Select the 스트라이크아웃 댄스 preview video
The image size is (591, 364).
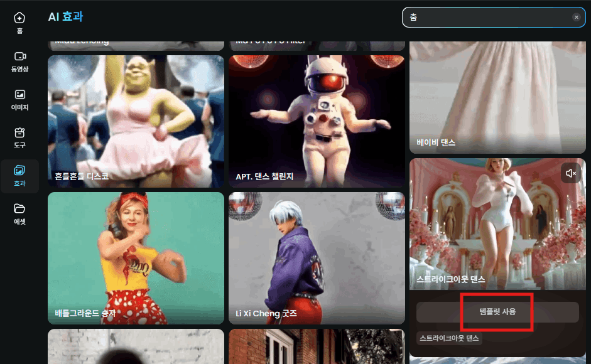tap(497, 224)
